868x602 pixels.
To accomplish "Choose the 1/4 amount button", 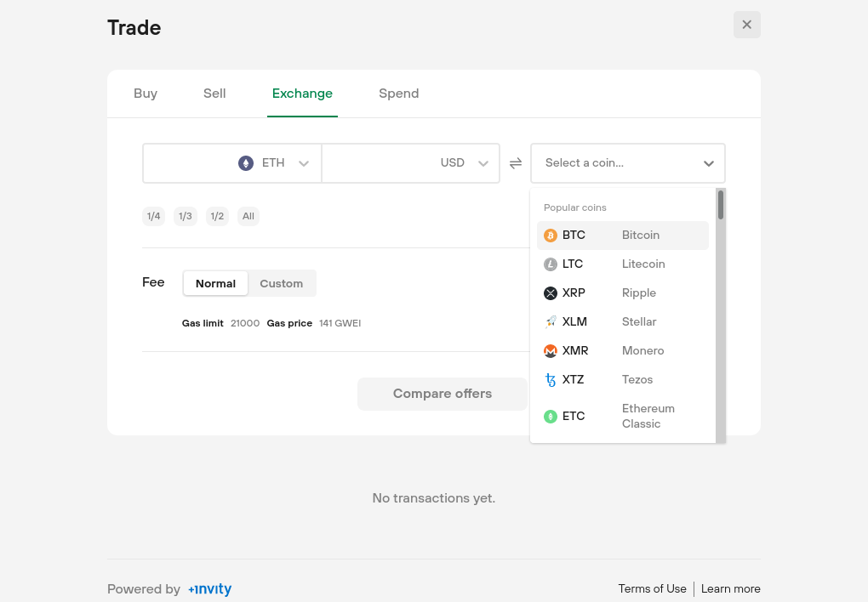I will click(153, 216).
